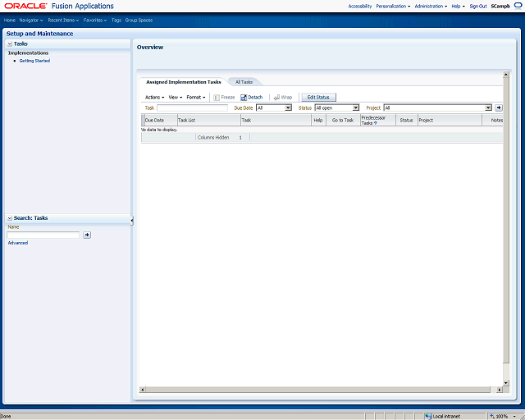Screen dimensions: 525x420
Task: Click the Task filter input field
Action: tap(192, 107)
